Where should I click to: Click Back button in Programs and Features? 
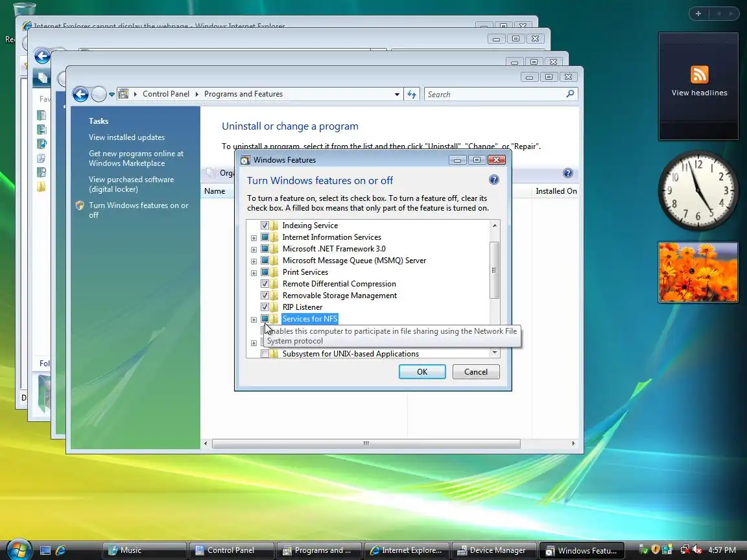[80, 94]
